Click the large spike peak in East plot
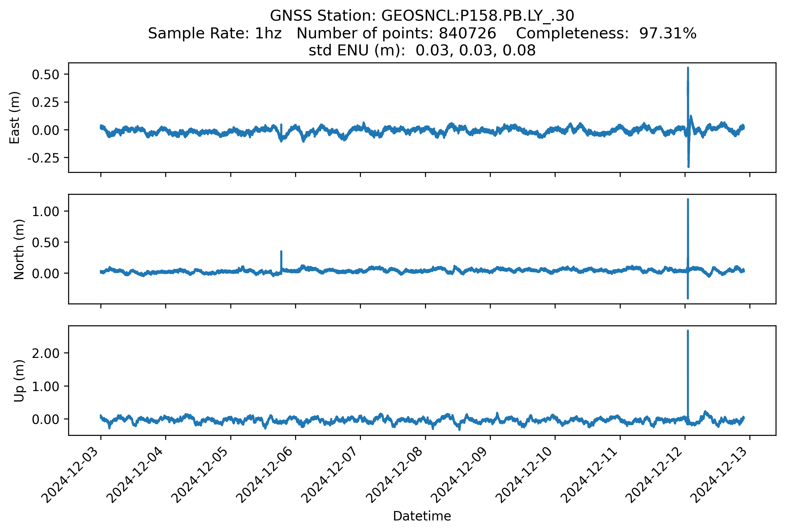Viewport: 785px width, 532px height. pos(688,68)
